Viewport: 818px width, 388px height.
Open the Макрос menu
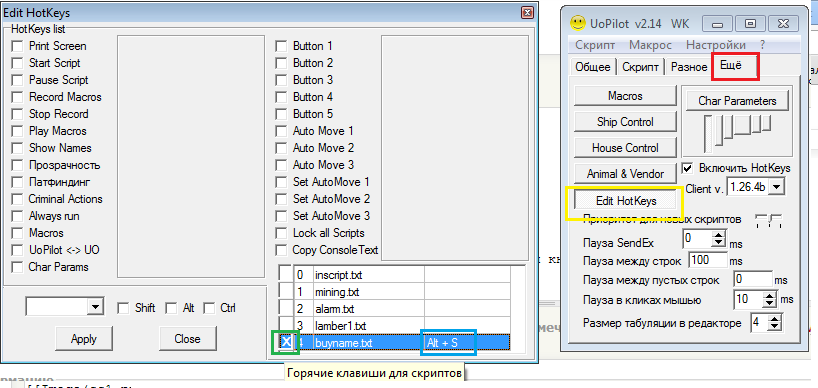point(651,45)
